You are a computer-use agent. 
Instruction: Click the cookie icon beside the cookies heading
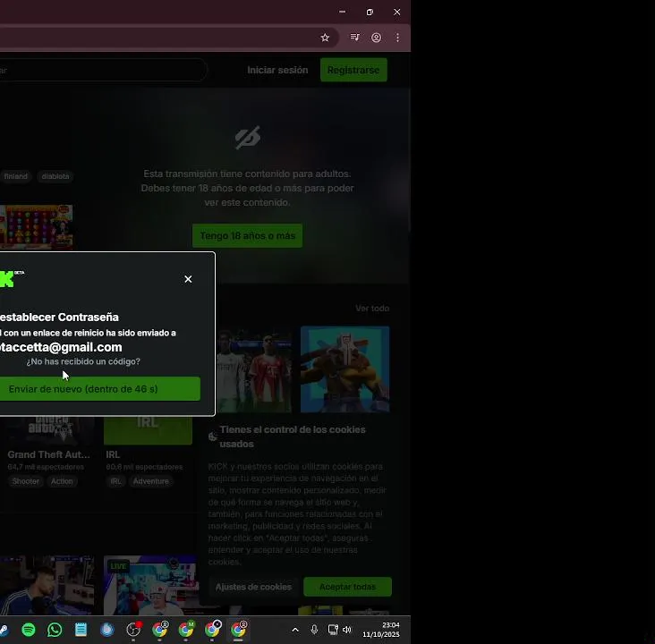coord(213,436)
